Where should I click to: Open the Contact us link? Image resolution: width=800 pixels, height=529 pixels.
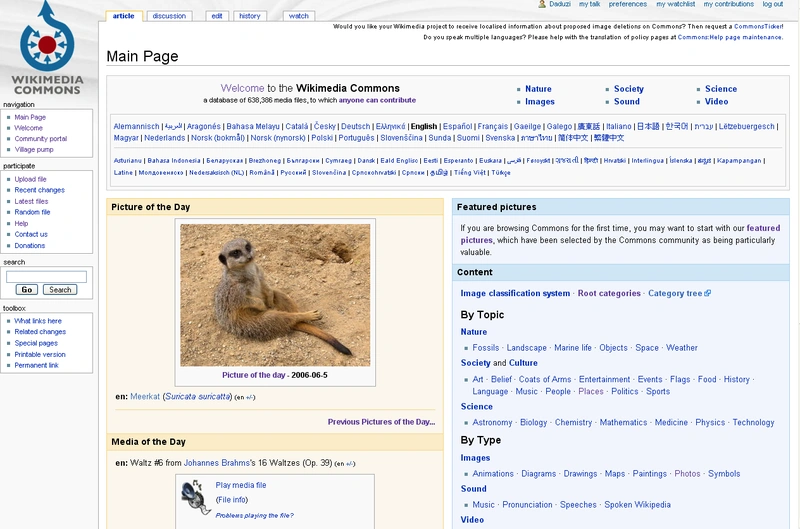click(x=31, y=235)
